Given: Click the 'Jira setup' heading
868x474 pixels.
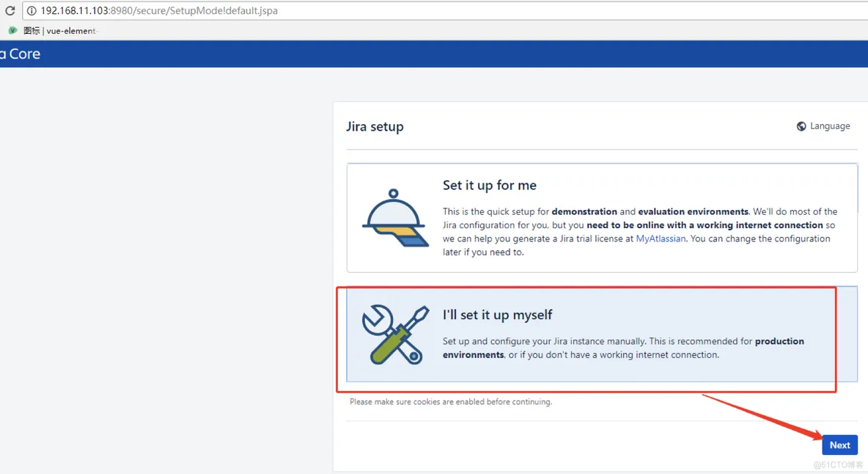Looking at the screenshot, I should [x=375, y=127].
